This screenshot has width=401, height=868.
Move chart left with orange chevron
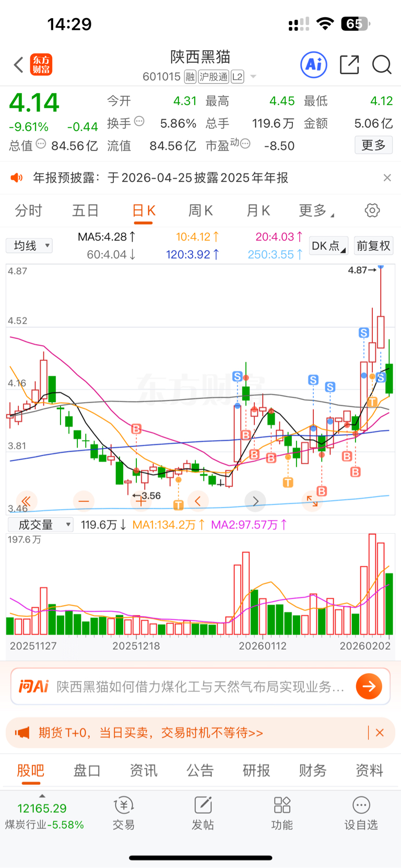(198, 501)
